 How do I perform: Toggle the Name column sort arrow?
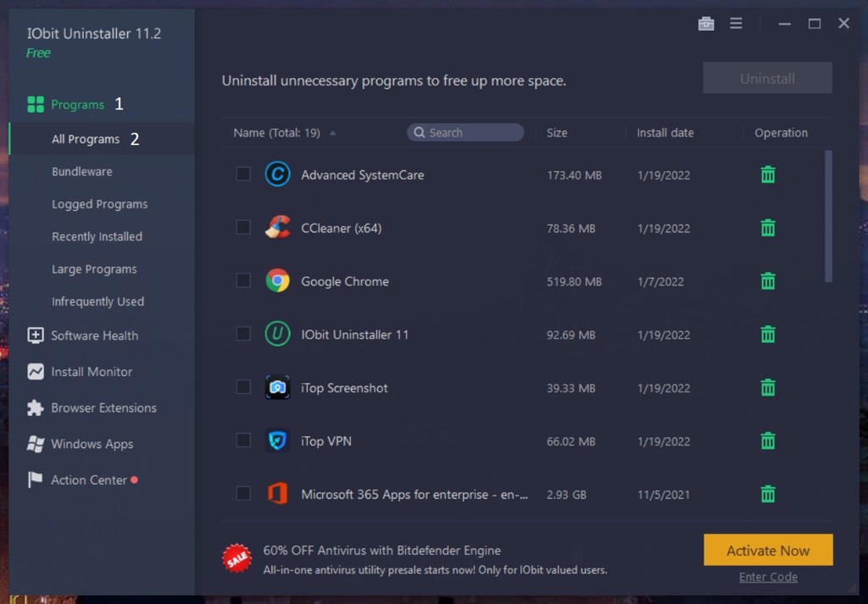(332, 133)
